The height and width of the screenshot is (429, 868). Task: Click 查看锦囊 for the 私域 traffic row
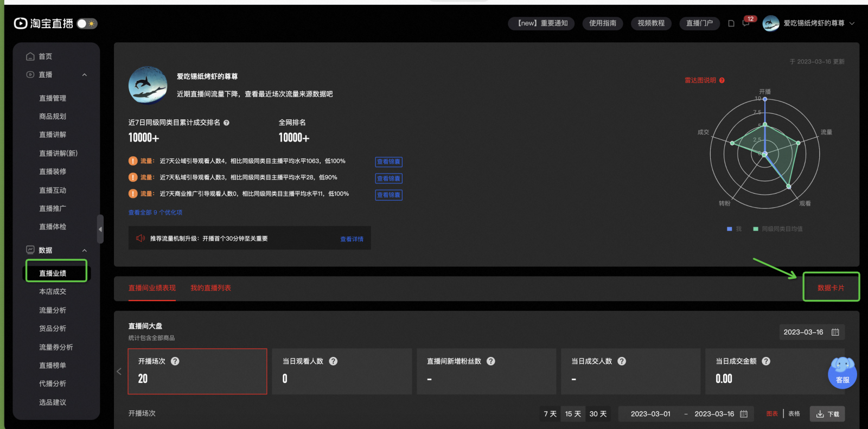click(388, 178)
